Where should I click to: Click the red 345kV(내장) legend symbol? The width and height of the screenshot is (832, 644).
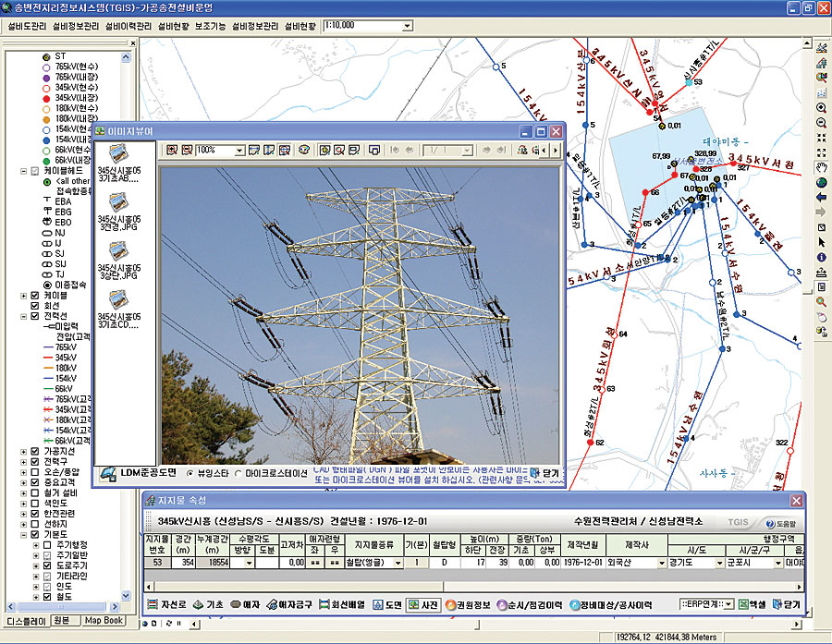click(44, 97)
